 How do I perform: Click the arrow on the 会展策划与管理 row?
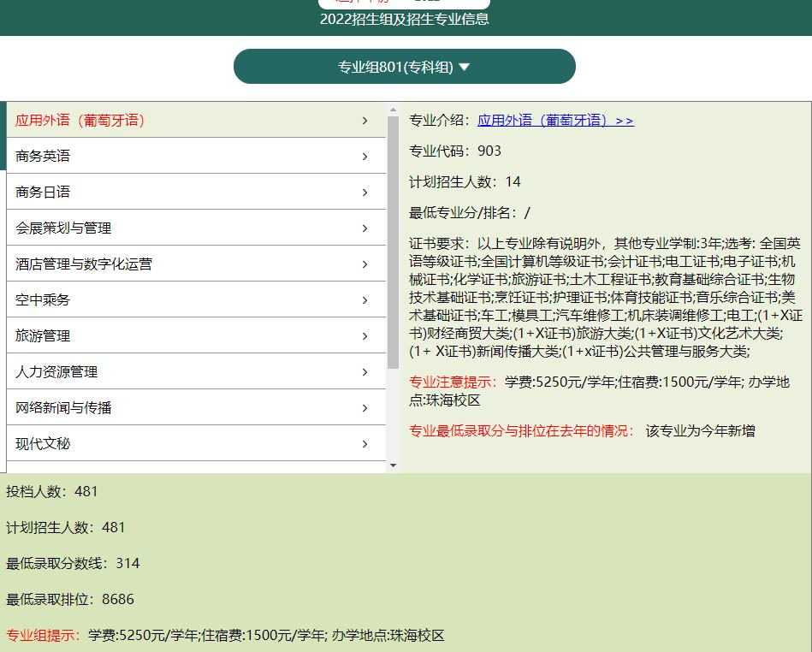click(365, 228)
